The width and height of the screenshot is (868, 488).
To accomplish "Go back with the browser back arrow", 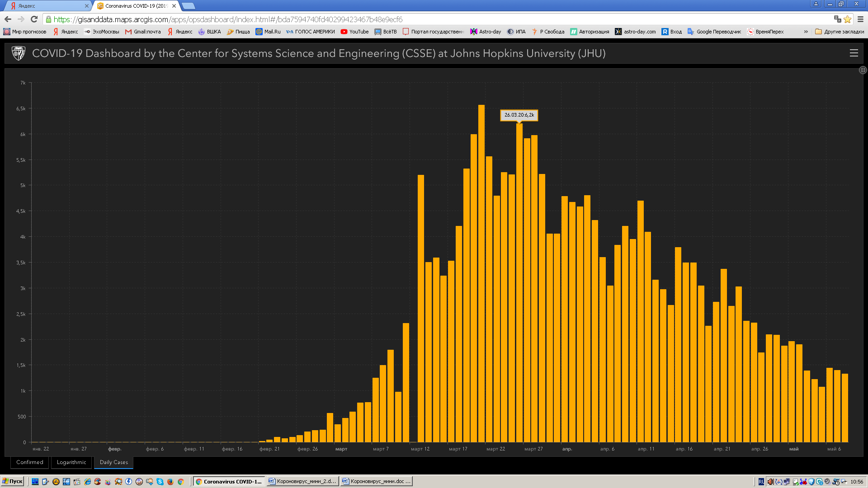I will (8, 19).
